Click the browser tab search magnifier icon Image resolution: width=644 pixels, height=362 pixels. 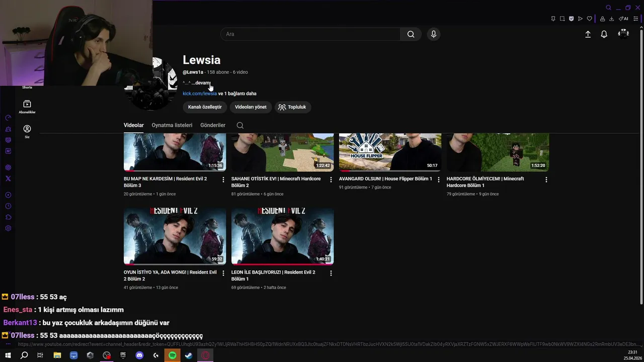608,8
